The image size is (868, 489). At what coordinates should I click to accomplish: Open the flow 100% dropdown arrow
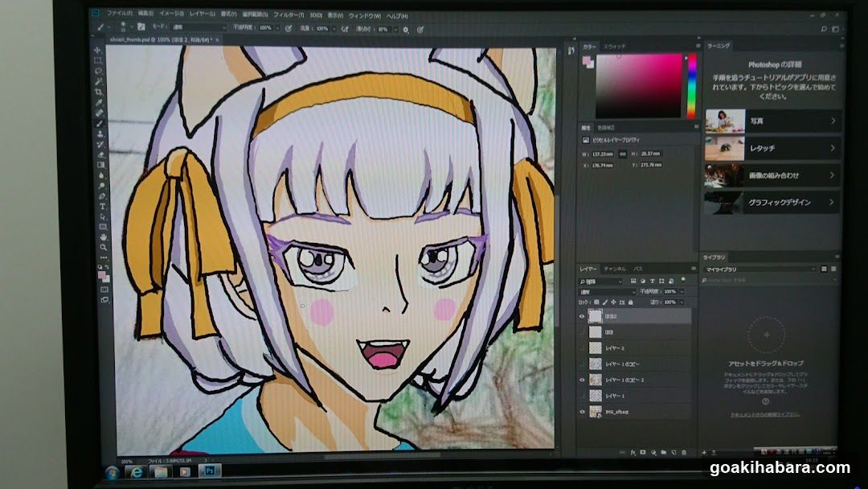point(334,29)
